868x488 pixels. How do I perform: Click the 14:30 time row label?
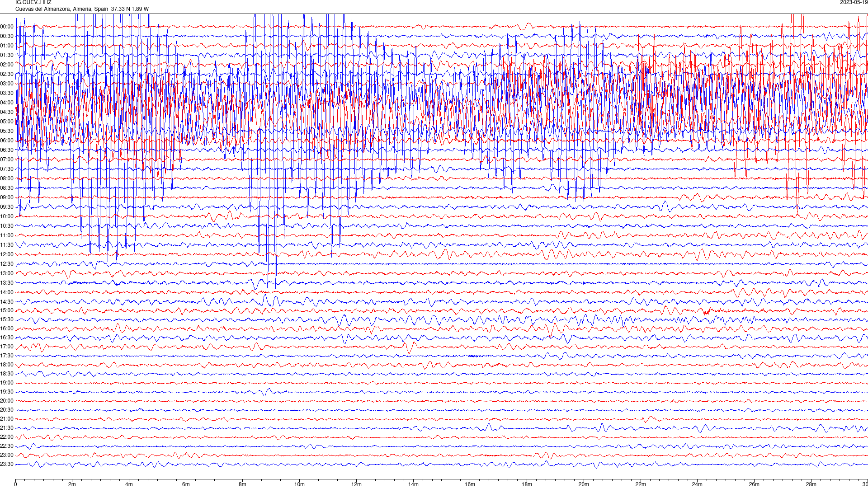tap(7, 302)
